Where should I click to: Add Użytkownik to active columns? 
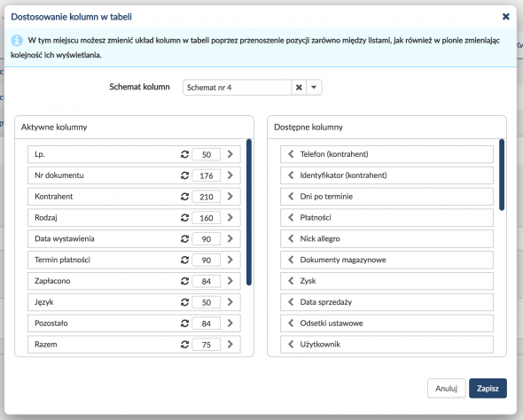point(291,345)
